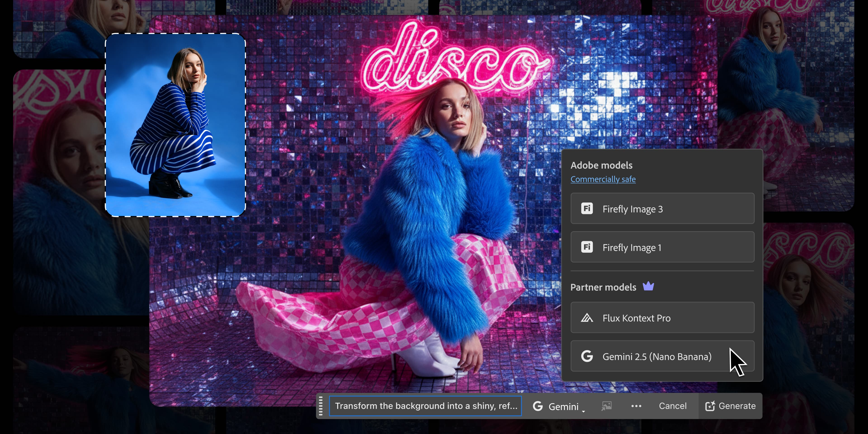Click inside the prompt text field
This screenshot has width=868, height=434.
coord(425,406)
